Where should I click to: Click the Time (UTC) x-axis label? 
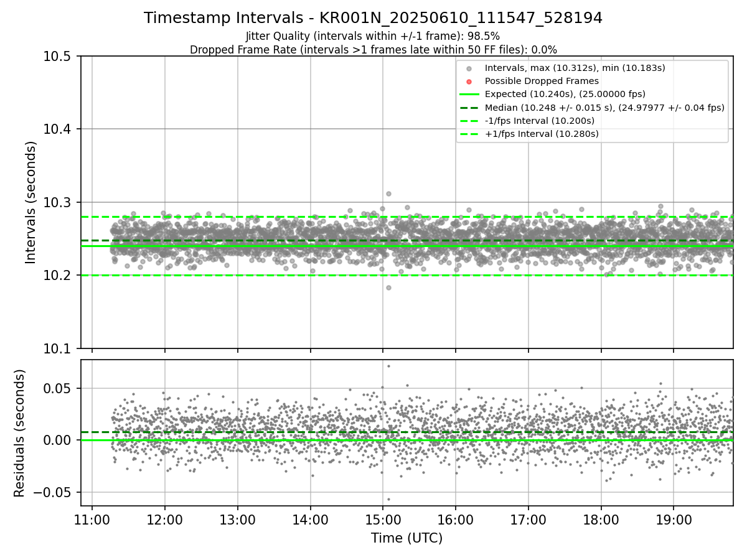(406, 538)
